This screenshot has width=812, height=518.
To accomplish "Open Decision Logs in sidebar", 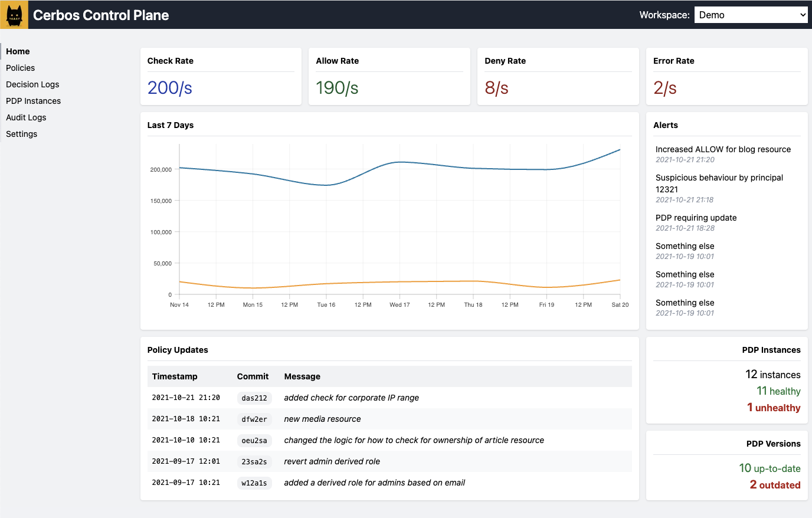I will [x=32, y=84].
